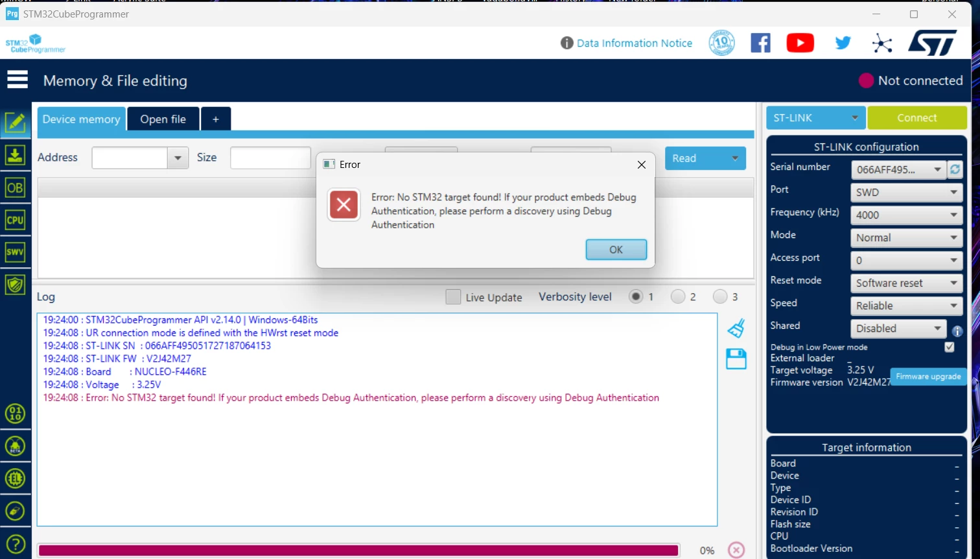Open the binary 0110 register icon
Viewport: 980px width, 559px height.
coord(15,414)
